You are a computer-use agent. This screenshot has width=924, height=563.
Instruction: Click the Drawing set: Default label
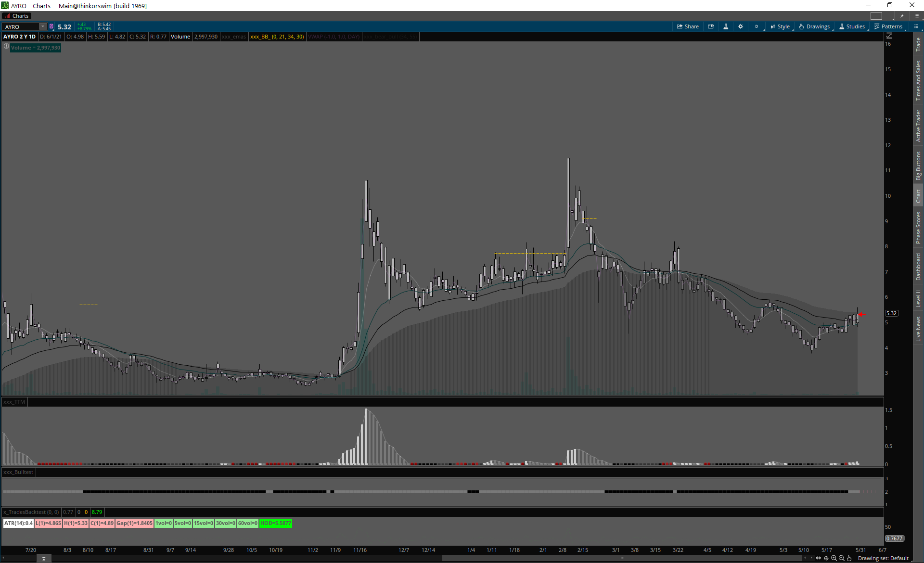click(x=883, y=558)
